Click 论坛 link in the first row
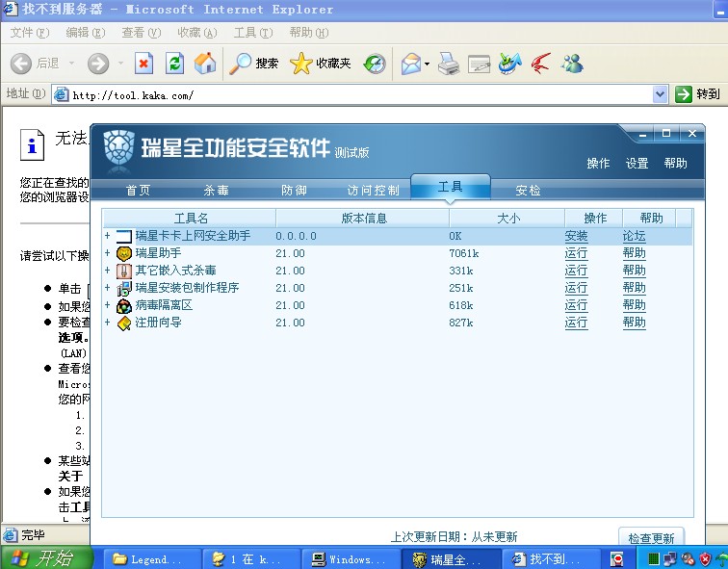 pyautogui.click(x=635, y=236)
